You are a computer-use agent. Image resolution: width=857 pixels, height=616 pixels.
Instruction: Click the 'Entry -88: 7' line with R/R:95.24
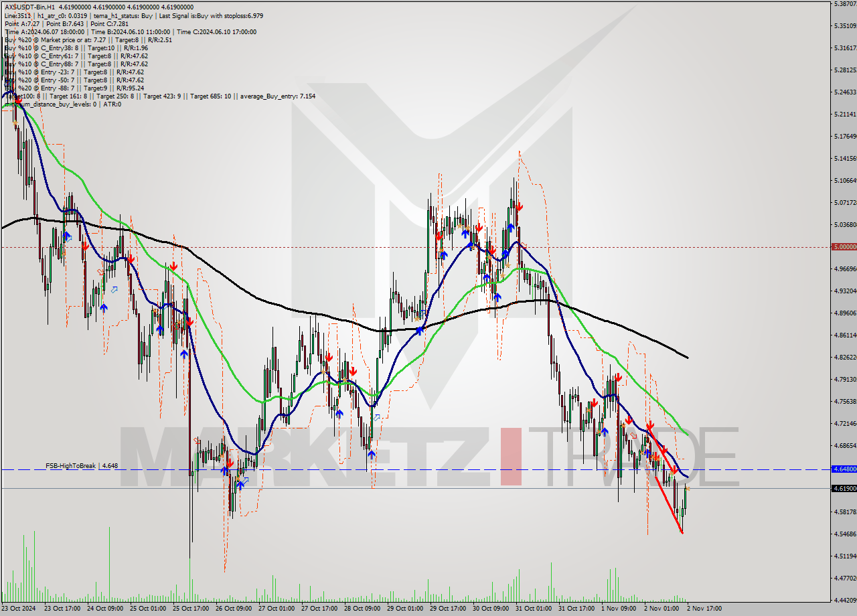pos(74,88)
